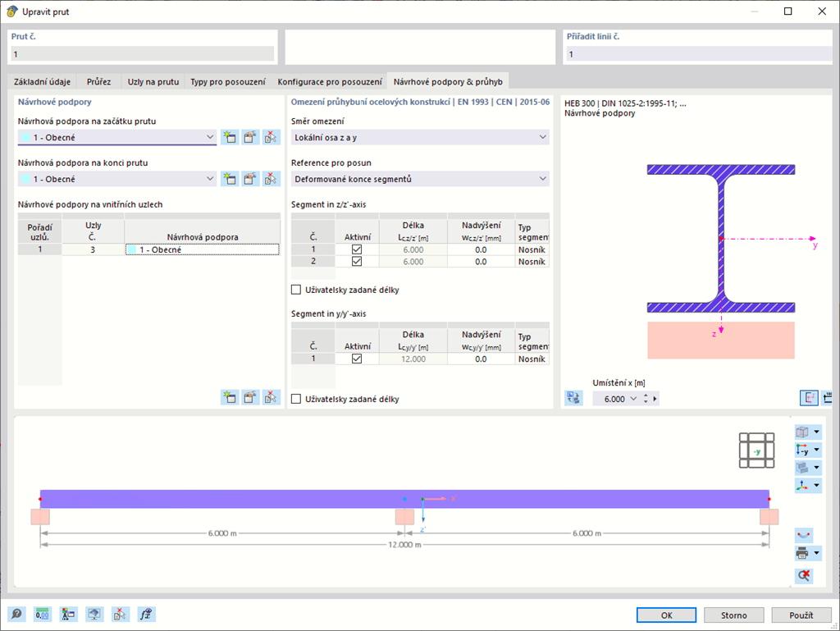Click the view cube navigation widget

(x=756, y=450)
